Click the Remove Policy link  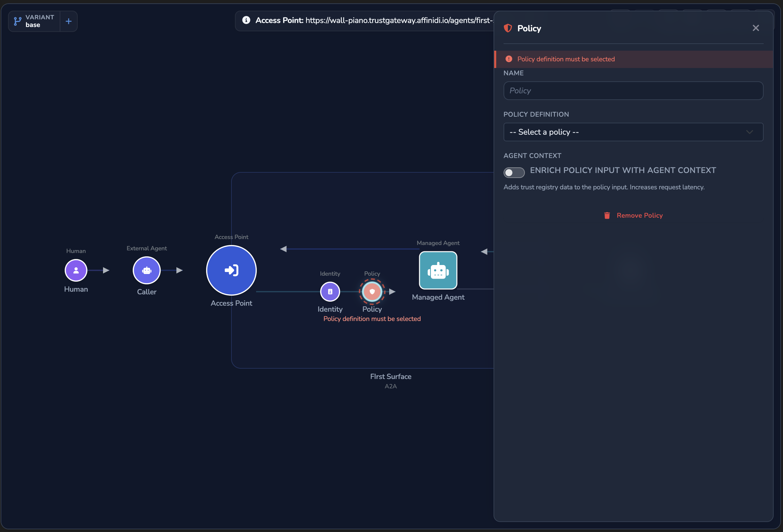(640, 215)
